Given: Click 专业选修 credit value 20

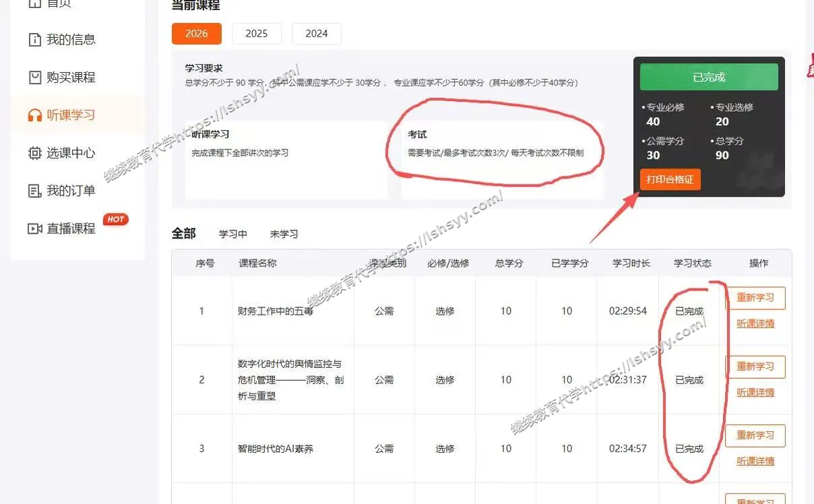Looking at the screenshot, I should pyautogui.click(x=722, y=122).
